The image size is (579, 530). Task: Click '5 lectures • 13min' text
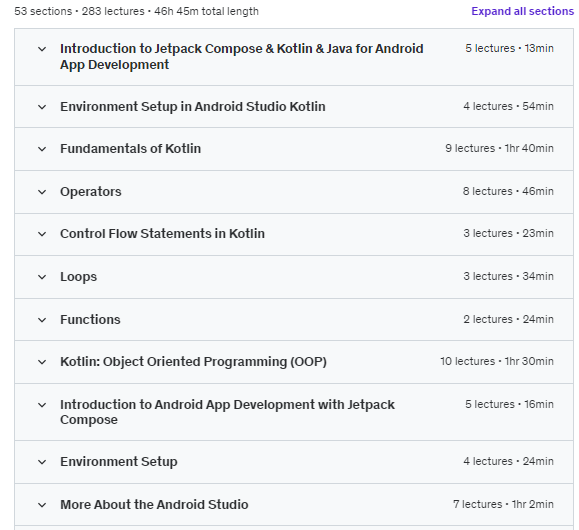point(509,48)
